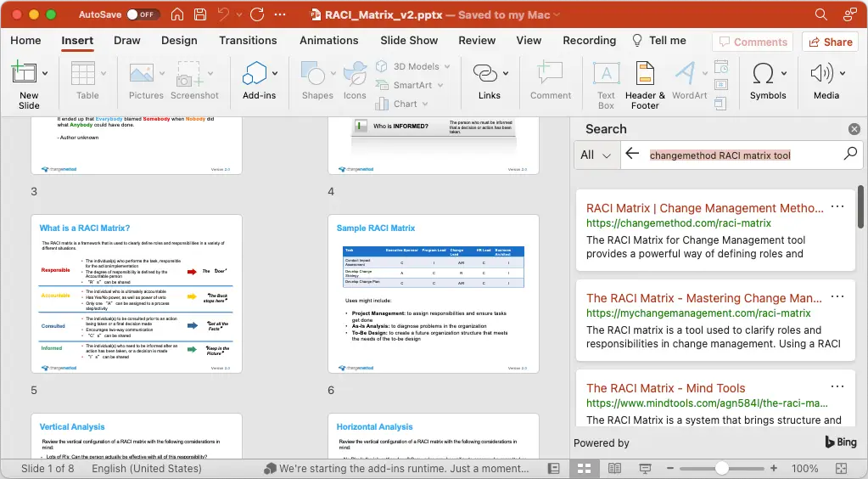Click the Screenshot camera icon
The height and width of the screenshot is (479, 868).
[x=189, y=73]
